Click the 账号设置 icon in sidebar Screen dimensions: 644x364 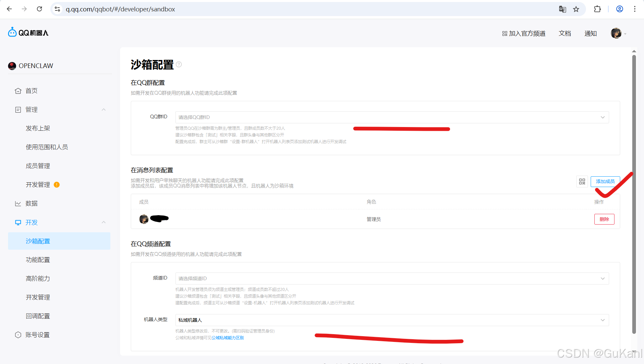(x=18, y=335)
